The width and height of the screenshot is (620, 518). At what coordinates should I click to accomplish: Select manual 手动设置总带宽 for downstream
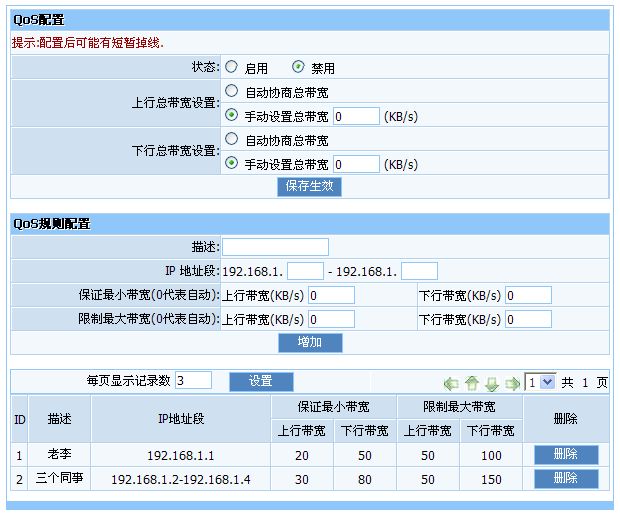pyautogui.click(x=232, y=164)
